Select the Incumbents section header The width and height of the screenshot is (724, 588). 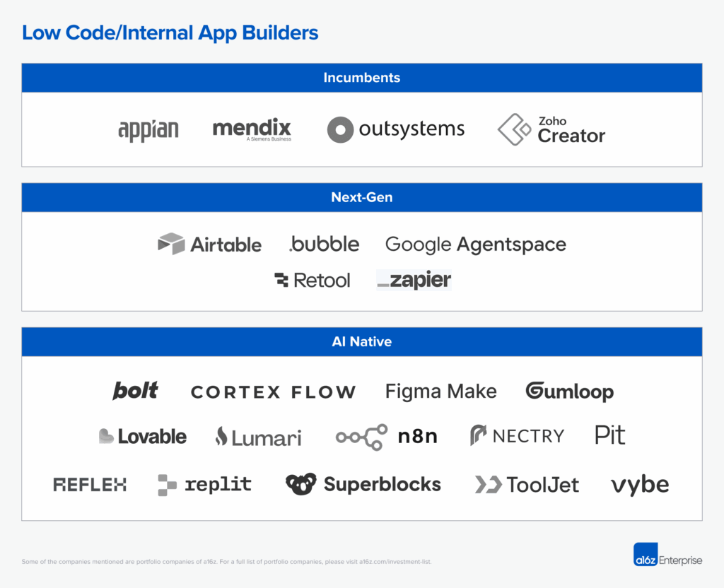pyautogui.click(x=361, y=78)
